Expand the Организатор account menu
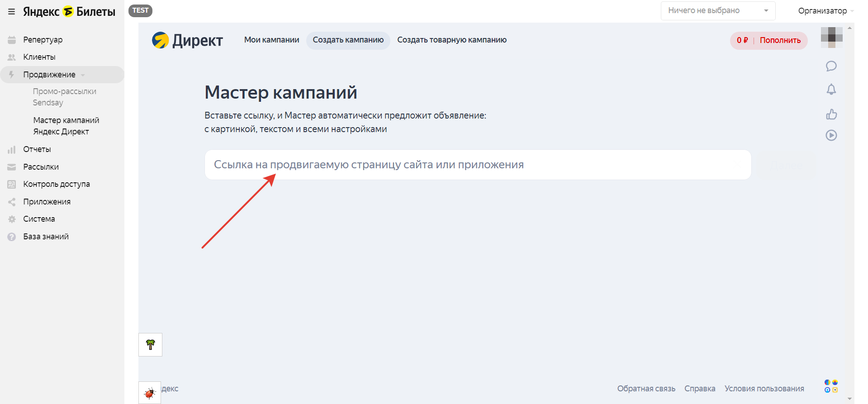 825,11
